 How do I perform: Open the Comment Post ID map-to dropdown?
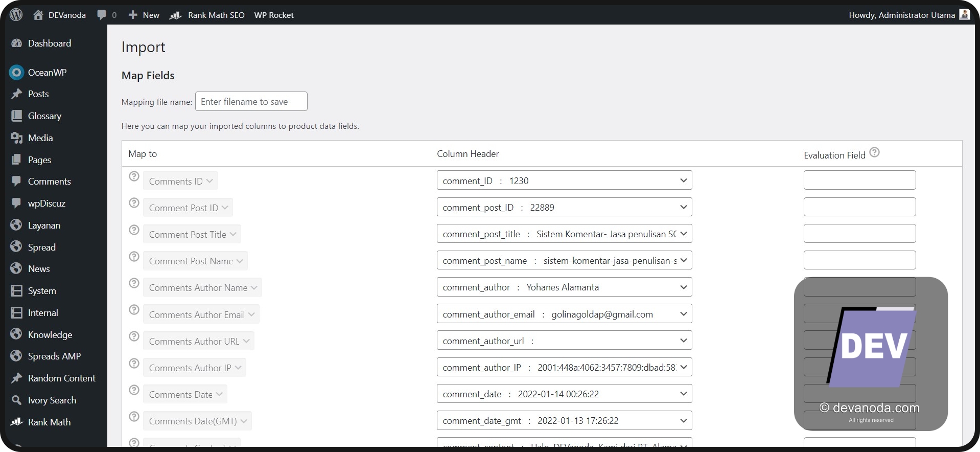(188, 208)
